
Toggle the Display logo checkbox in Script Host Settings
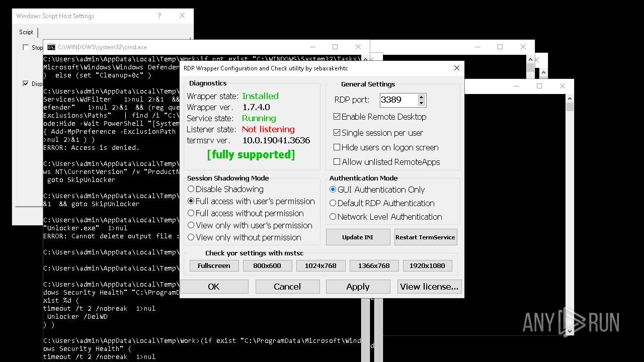(x=26, y=83)
